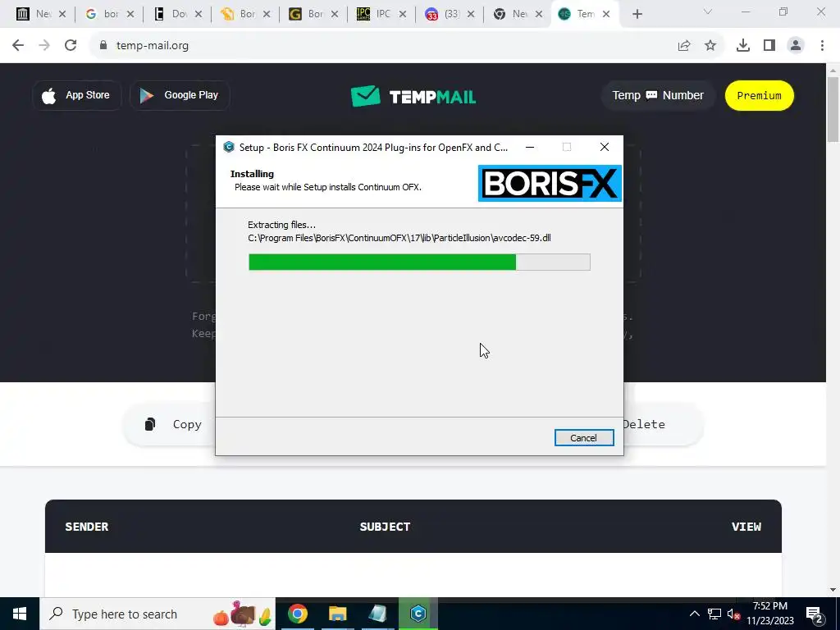The height and width of the screenshot is (630, 840).
Task: Click the TempMail logo
Action: [413, 97]
